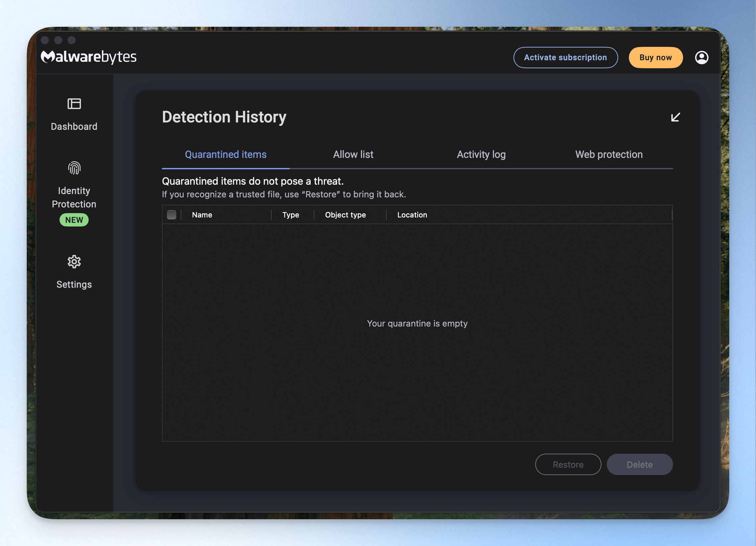Click the Activate subscription button
Image resolution: width=756 pixels, height=546 pixels.
(x=566, y=58)
